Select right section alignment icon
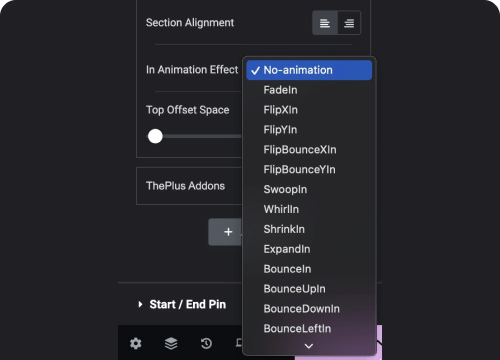The width and height of the screenshot is (500, 360). (349, 23)
